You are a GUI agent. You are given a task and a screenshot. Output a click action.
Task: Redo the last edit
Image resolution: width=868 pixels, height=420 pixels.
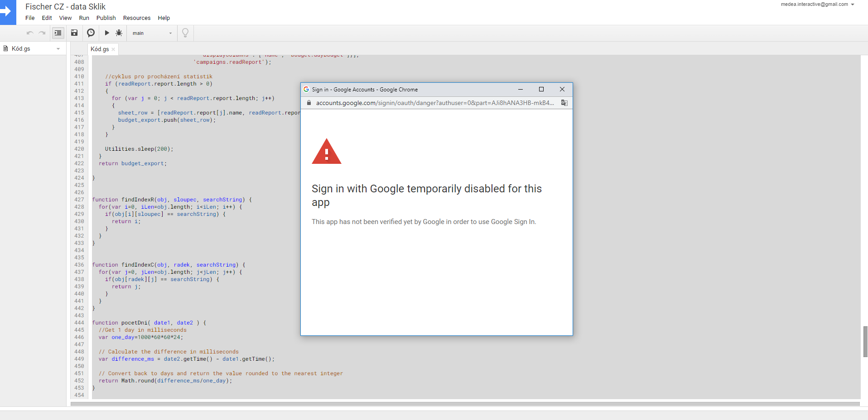42,33
